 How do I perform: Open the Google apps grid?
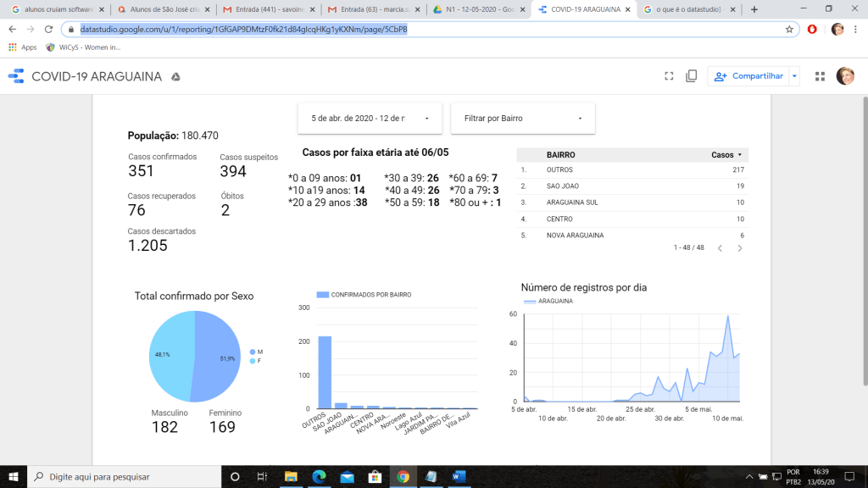click(820, 76)
